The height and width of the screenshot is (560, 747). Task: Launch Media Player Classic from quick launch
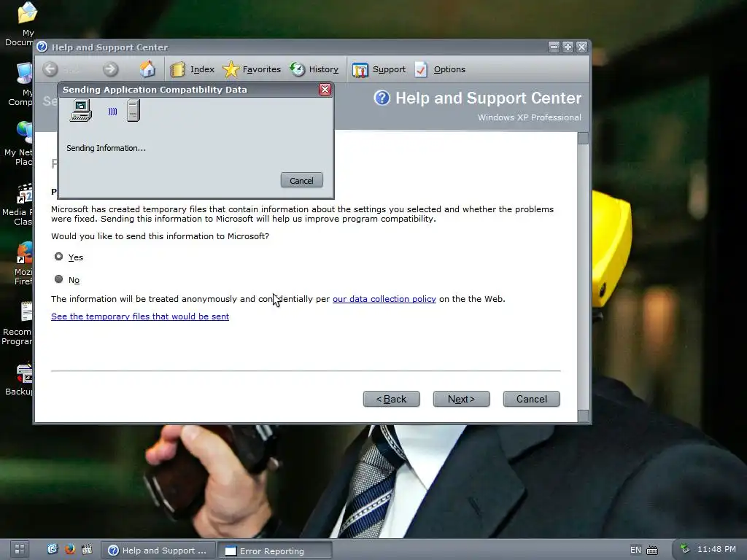pos(88,549)
